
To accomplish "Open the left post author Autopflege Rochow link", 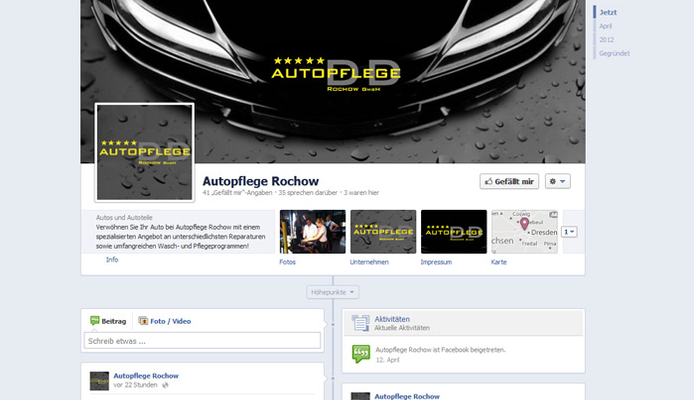I will 146,376.
